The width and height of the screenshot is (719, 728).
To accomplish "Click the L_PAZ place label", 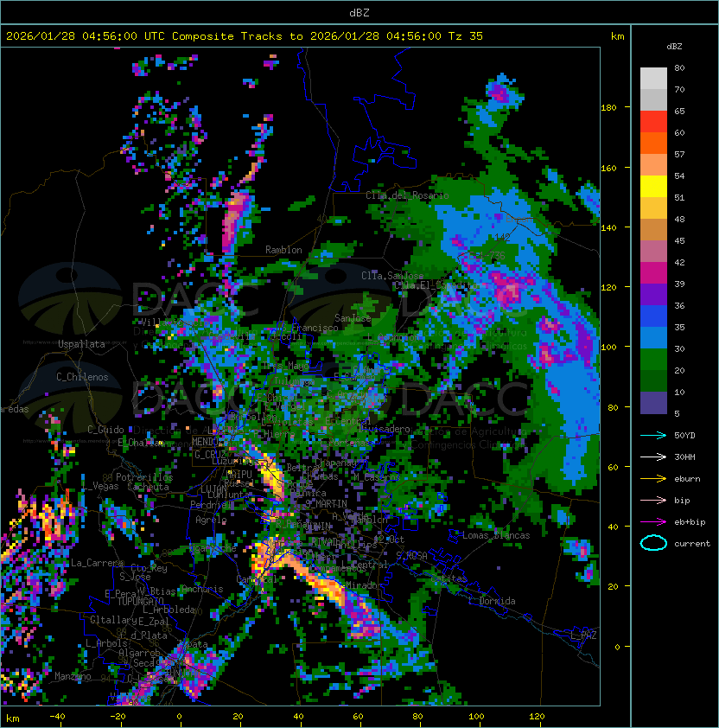I will coord(583,635).
